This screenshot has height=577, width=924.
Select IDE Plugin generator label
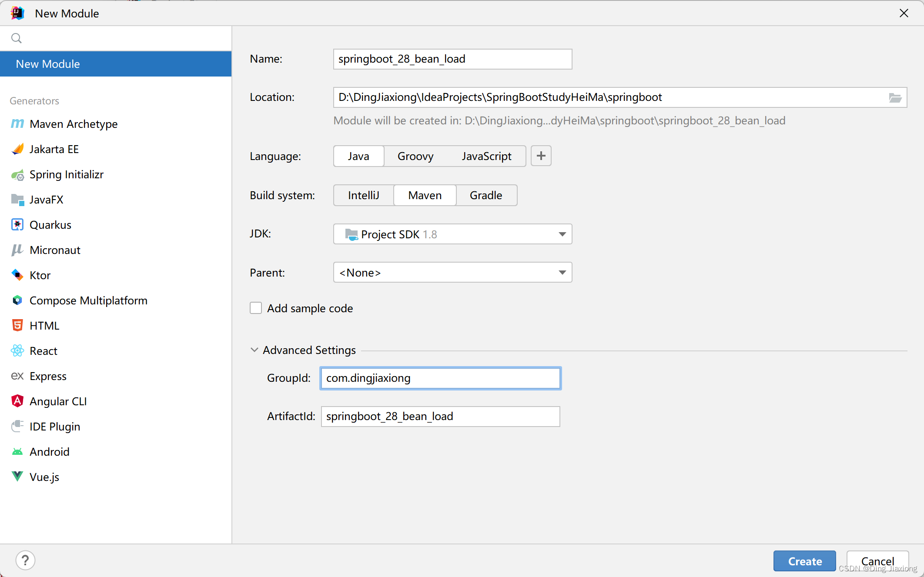55,427
